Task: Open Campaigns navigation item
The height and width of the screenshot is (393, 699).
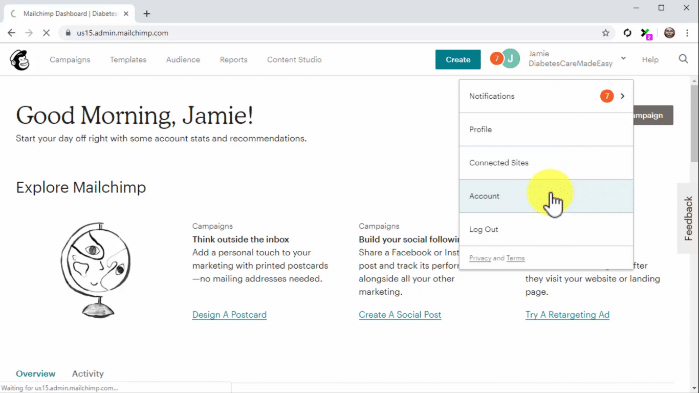Action: click(70, 60)
